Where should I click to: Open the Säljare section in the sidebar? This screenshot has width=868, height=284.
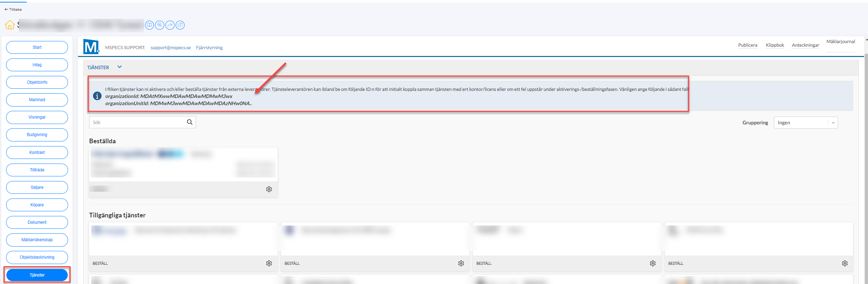pos(37,187)
